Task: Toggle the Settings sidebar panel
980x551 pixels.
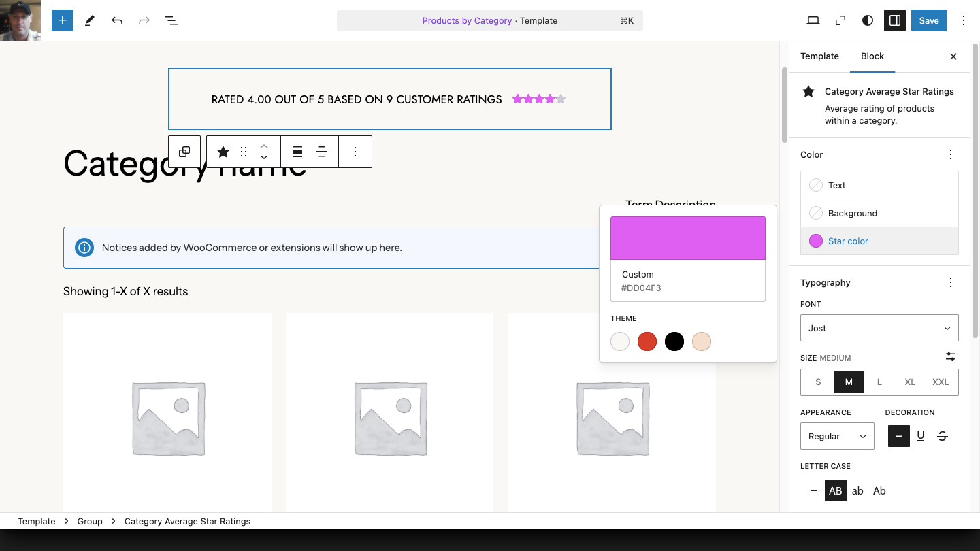Action: (894, 20)
